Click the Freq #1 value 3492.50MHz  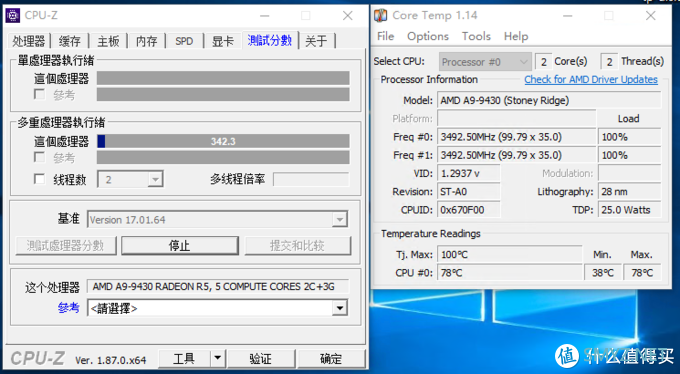pyautogui.click(x=516, y=155)
